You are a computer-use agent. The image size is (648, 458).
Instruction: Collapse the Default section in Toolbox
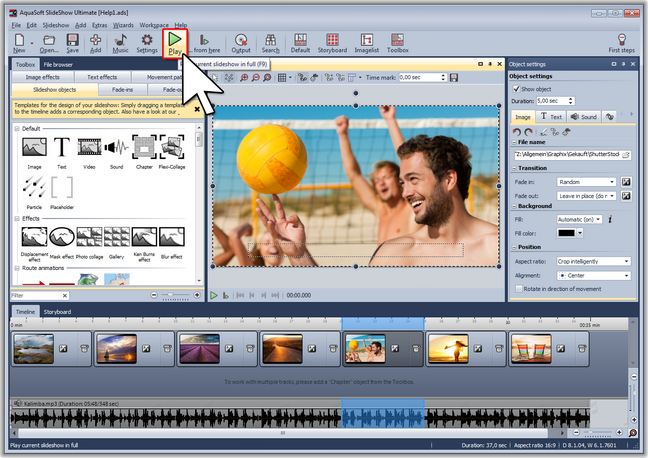pyautogui.click(x=18, y=128)
